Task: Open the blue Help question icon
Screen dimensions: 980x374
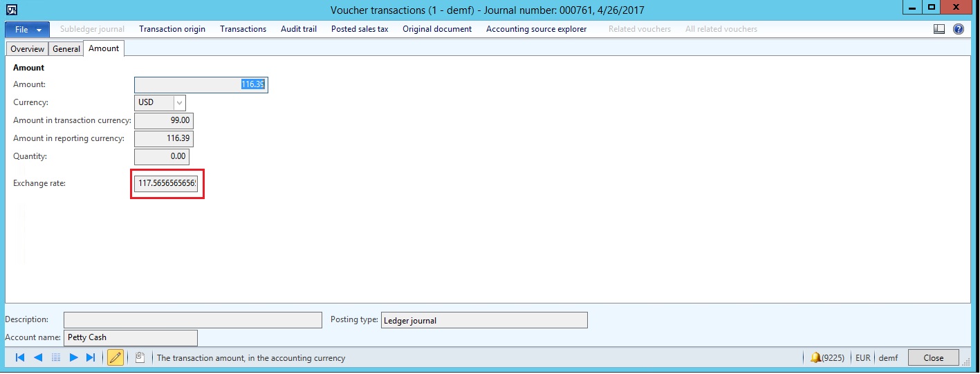Action: [x=959, y=29]
